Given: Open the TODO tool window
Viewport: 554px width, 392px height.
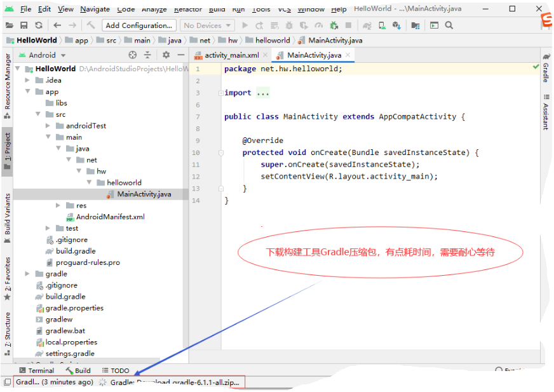Looking at the screenshot, I should tap(116, 370).
